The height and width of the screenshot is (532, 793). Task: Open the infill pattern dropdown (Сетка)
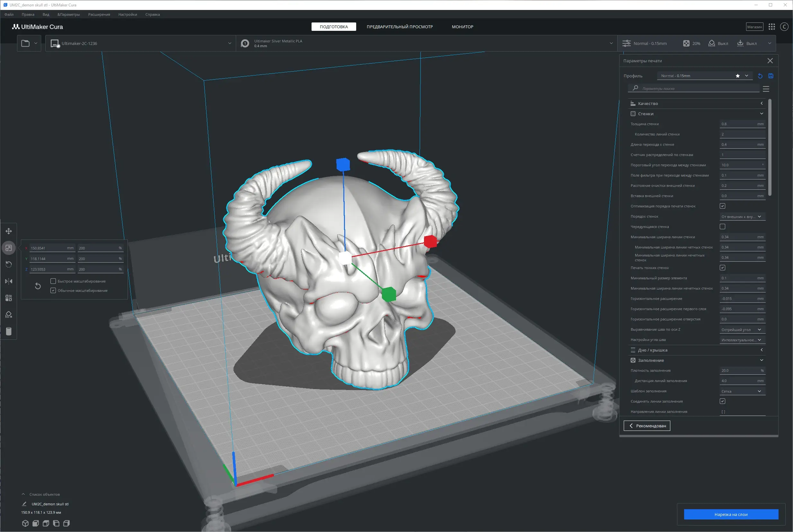(x=742, y=391)
